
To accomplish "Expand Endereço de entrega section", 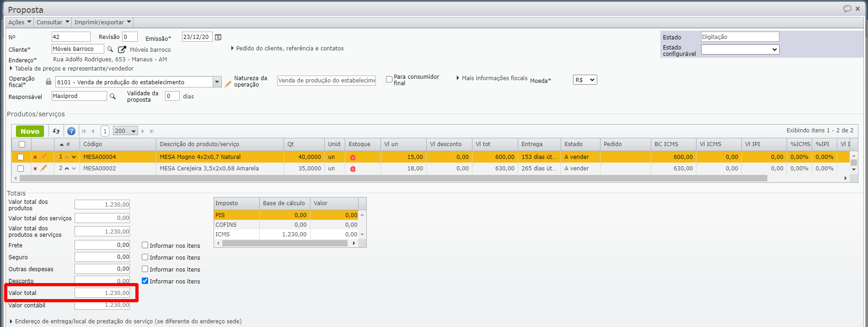I will point(125,321).
